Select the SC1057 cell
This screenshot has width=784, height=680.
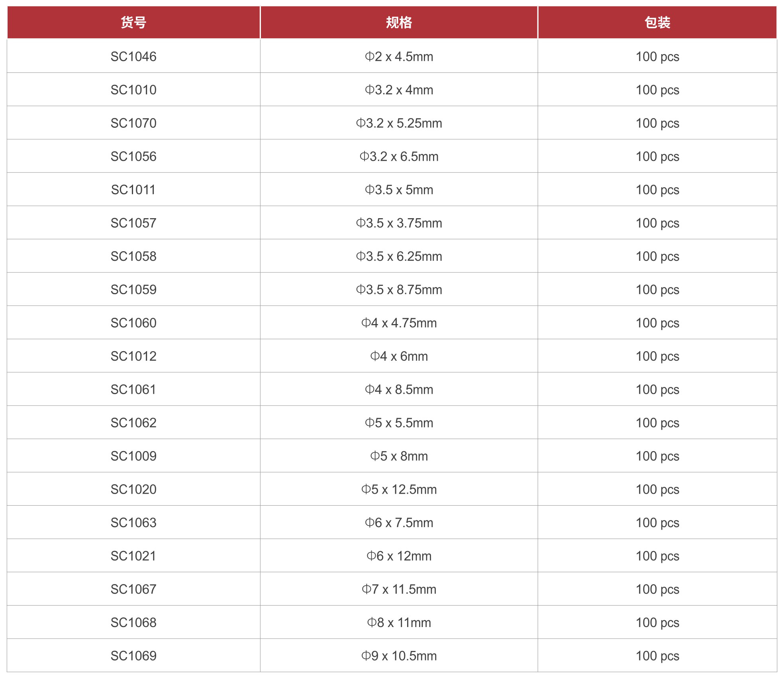point(133,223)
